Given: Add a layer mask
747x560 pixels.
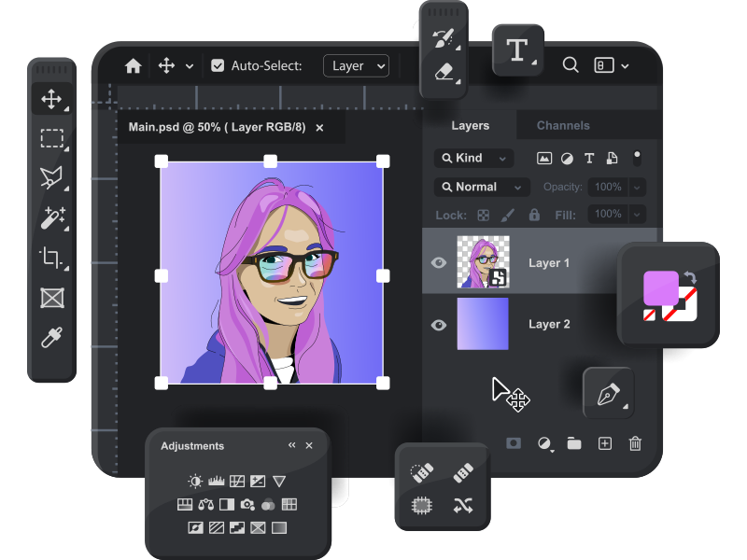Looking at the screenshot, I should coord(513,443).
